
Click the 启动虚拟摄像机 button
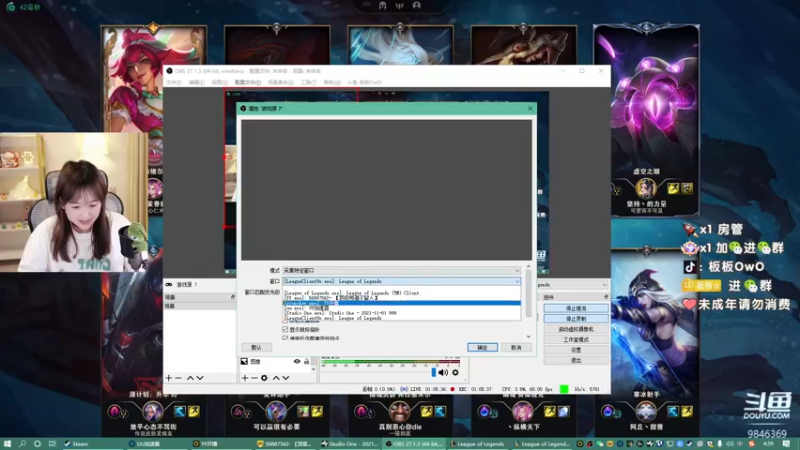pyautogui.click(x=576, y=329)
